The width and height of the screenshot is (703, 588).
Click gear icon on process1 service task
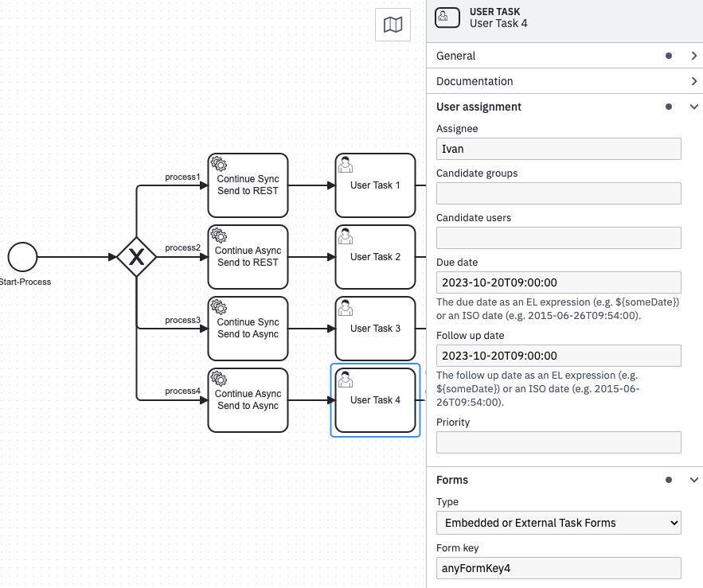coord(219,165)
